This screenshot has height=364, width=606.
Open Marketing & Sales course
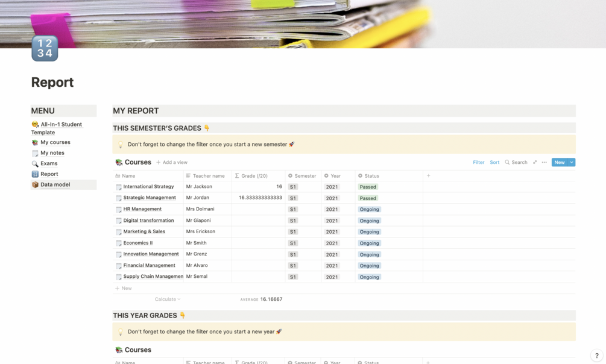click(144, 231)
